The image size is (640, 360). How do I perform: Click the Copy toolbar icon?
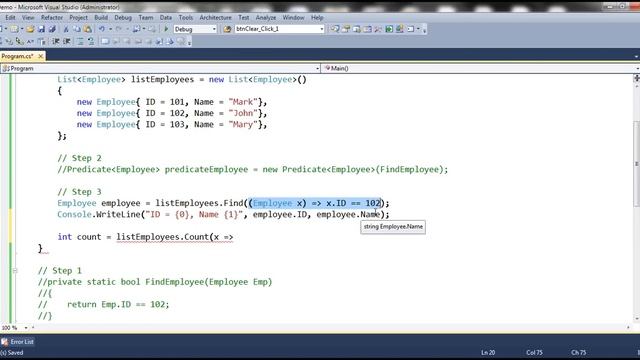click(x=77, y=29)
